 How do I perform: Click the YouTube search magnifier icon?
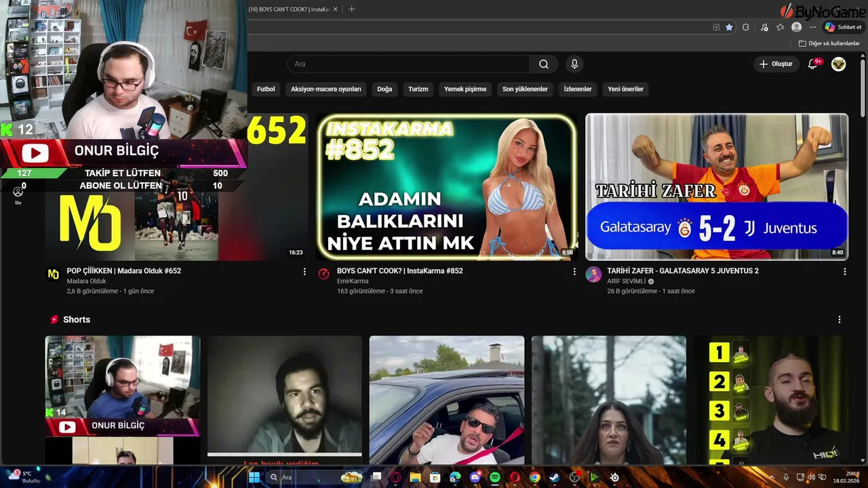click(x=544, y=64)
